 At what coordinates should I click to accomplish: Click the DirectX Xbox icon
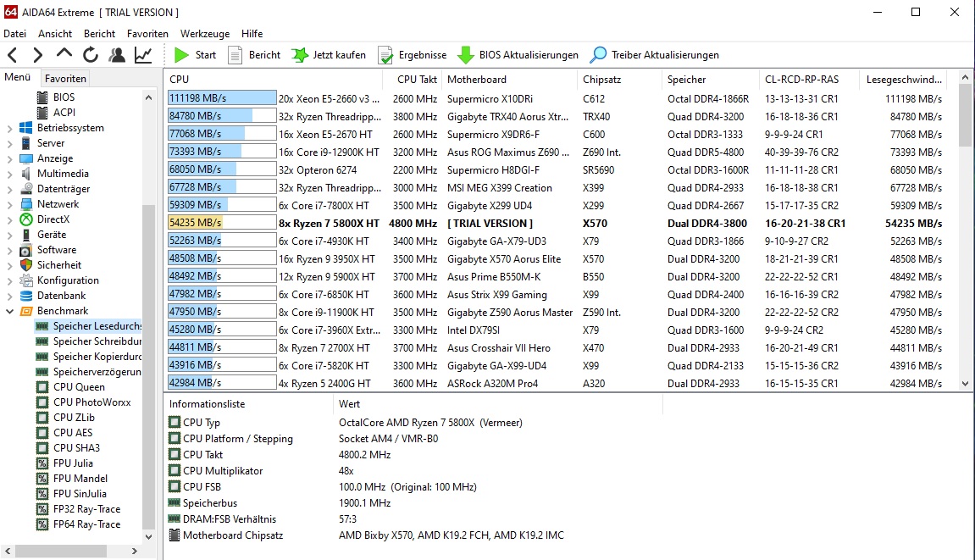click(26, 219)
